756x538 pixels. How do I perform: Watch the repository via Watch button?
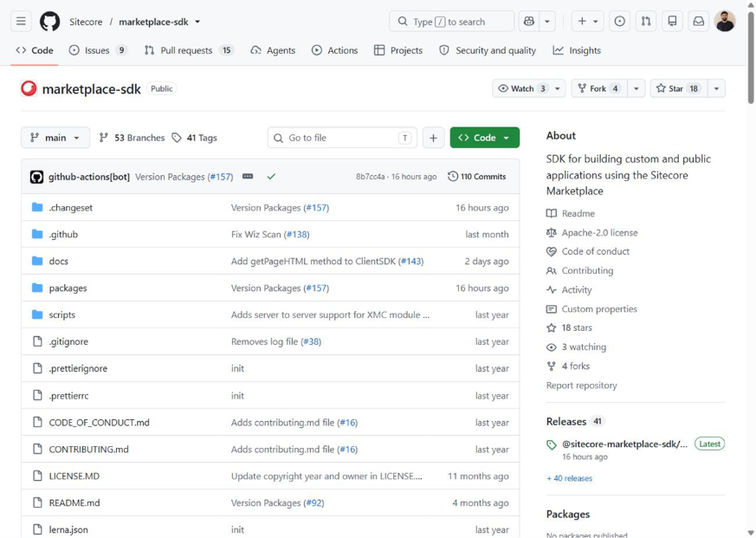pos(524,88)
